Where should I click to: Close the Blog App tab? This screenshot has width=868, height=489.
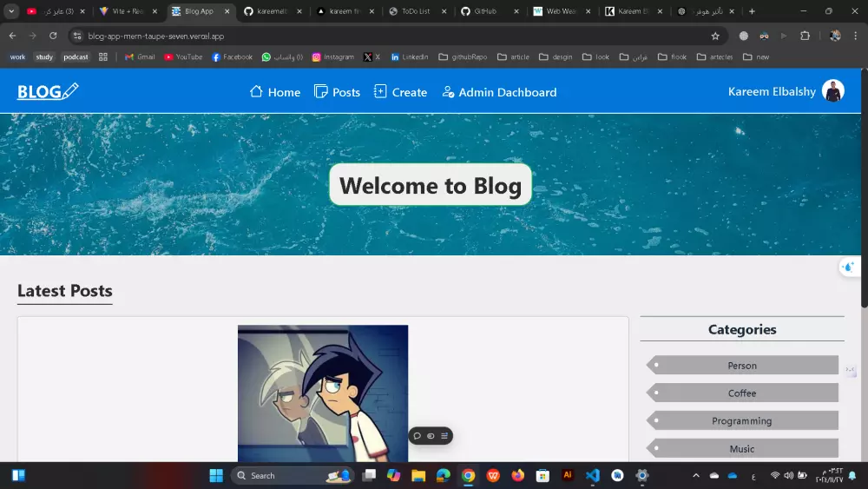point(227,11)
